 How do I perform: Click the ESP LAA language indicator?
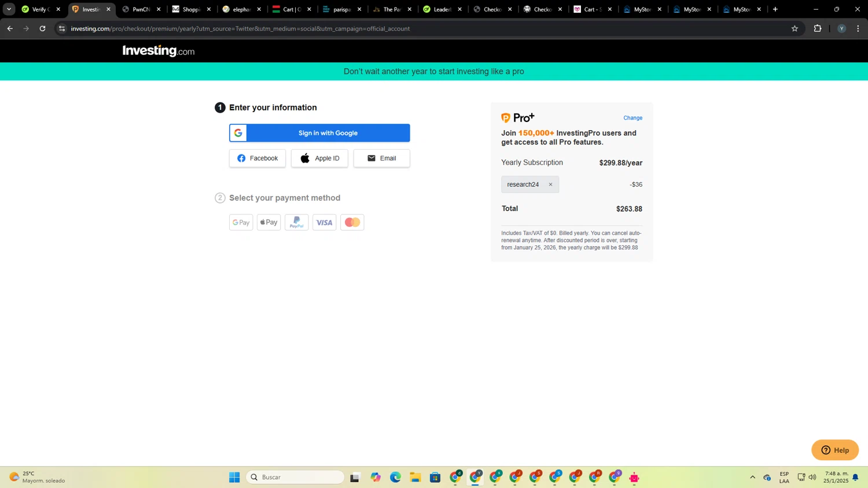tap(785, 477)
